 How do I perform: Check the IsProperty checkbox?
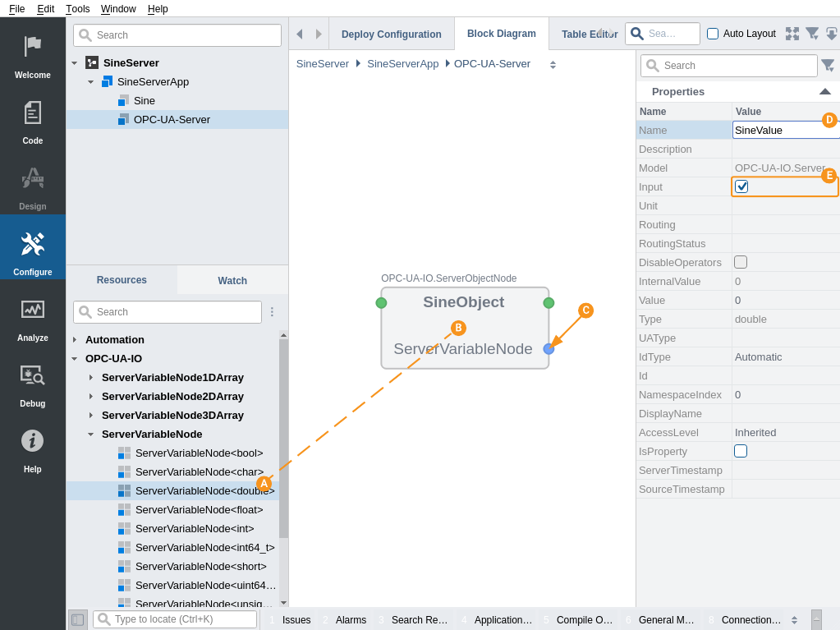(x=741, y=451)
